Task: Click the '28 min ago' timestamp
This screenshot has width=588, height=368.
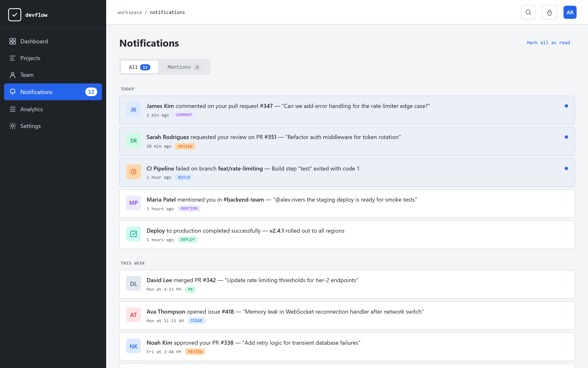Action: [x=159, y=146]
